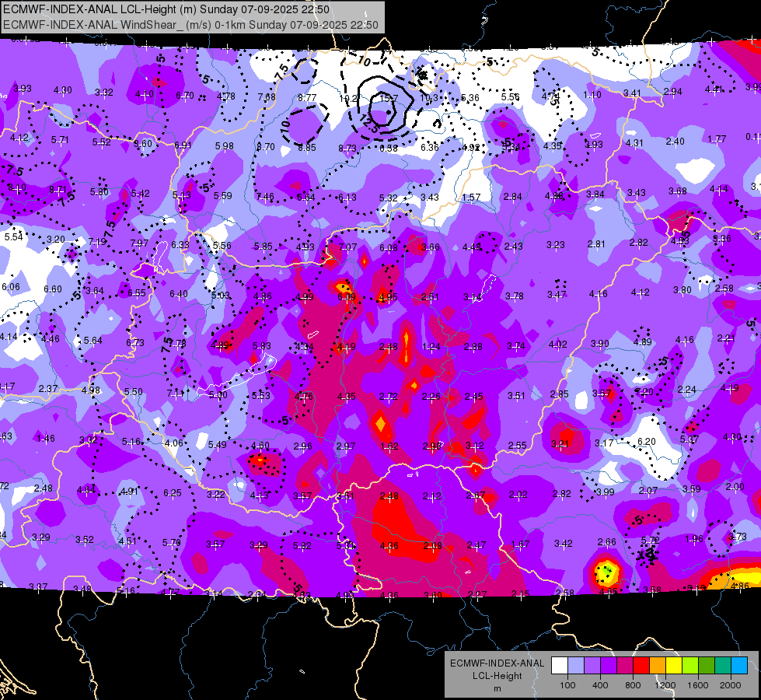Click the wind shear value 8.85
Screen dimensions: 761x700
click(x=307, y=147)
